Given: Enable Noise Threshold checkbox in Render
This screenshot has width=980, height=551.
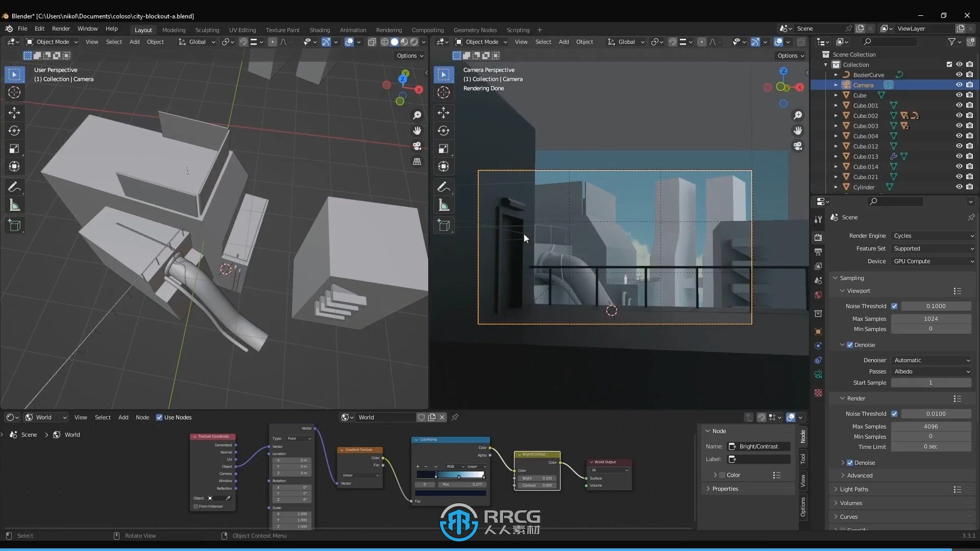Looking at the screenshot, I should pyautogui.click(x=895, y=413).
